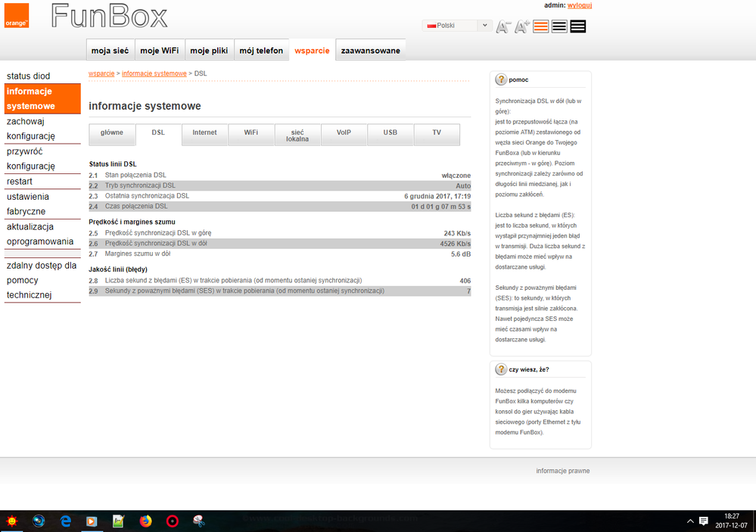Viewport: 756px width, 532px height.
Task: Open Firefox from the taskbar
Action: click(145, 521)
